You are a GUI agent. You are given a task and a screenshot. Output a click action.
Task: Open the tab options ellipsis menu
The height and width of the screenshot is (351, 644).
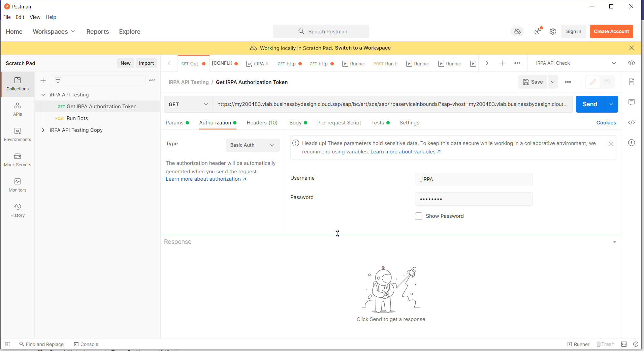517,63
